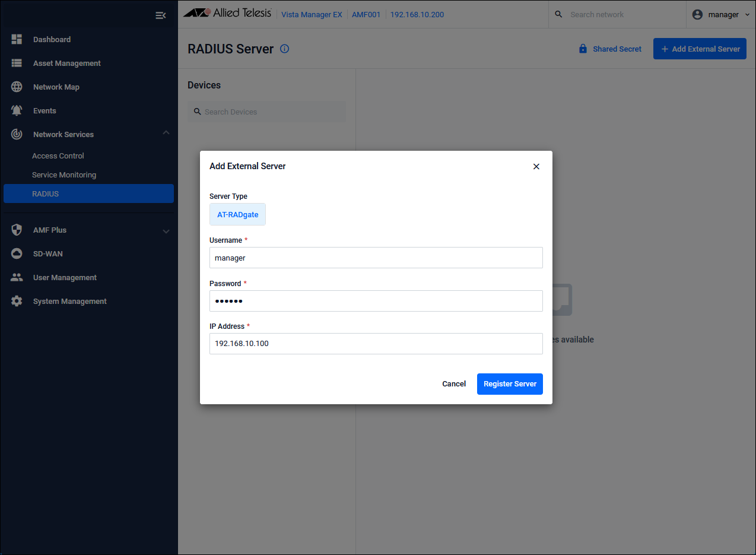Click the Register Server button
Screen dimensions: 756x555
click(x=510, y=383)
